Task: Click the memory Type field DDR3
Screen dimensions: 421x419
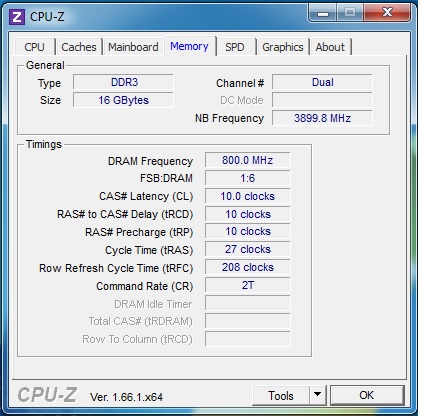Action: coord(123,82)
